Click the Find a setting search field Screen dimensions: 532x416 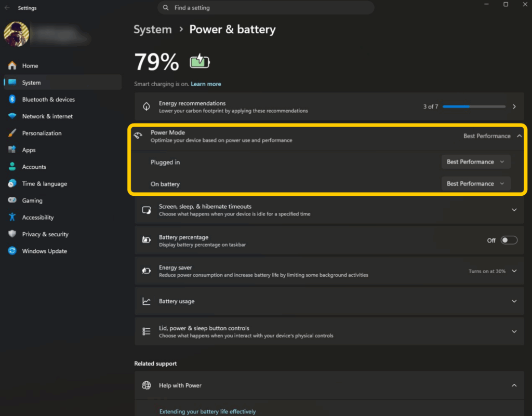265,7
